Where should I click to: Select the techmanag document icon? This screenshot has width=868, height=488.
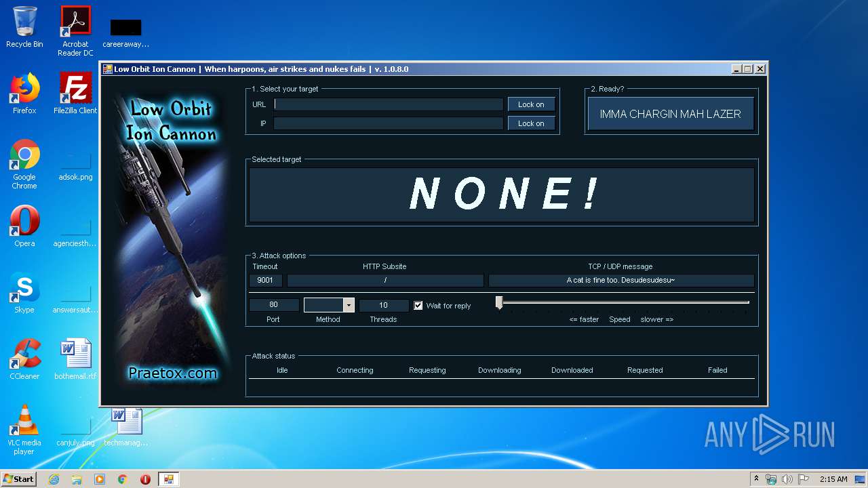(126, 427)
